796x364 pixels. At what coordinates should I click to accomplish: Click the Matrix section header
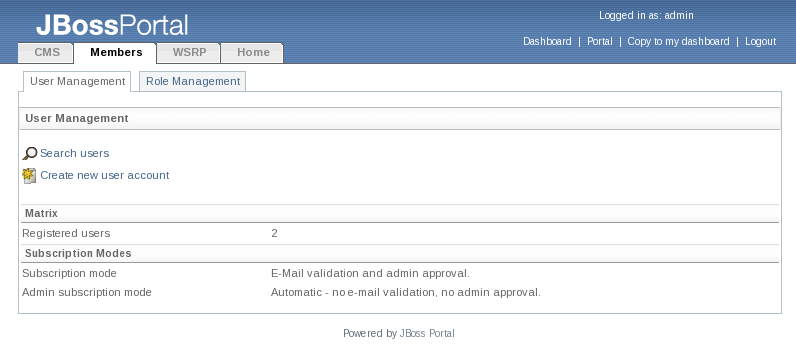click(42, 213)
